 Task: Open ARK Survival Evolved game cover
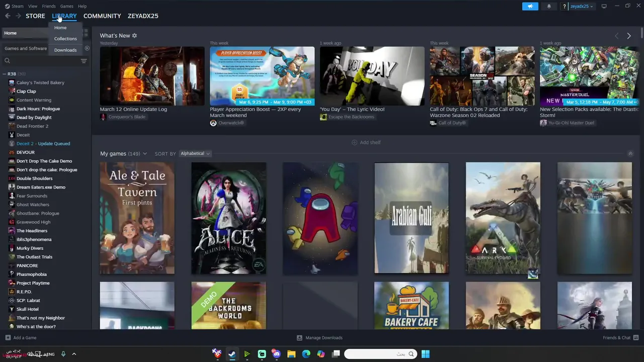point(503,218)
